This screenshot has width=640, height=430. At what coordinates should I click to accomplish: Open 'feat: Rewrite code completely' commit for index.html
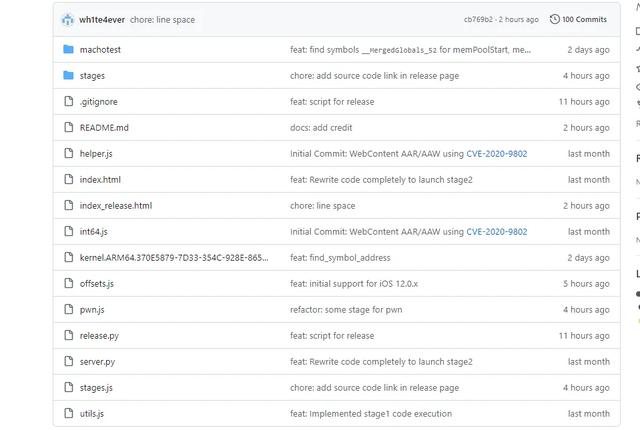(x=381, y=180)
